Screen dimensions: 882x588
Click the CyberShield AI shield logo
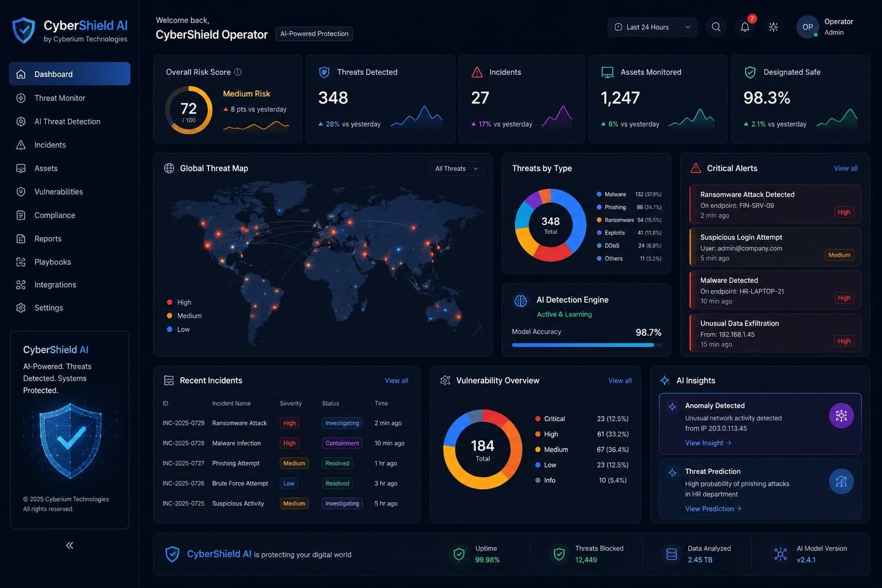[24, 30]
